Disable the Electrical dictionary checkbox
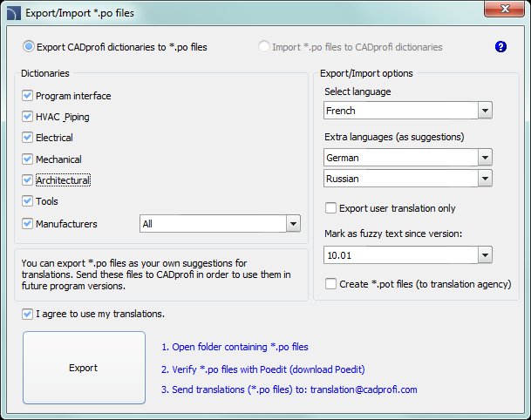Screen dimensions: 531x420 (x=28, y=138)
